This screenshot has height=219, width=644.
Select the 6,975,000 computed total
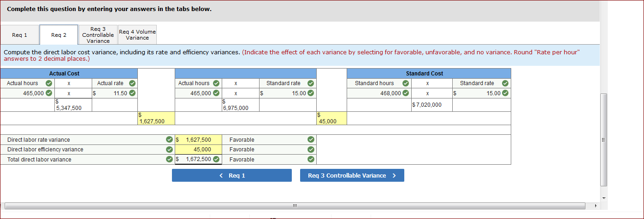pos(240,105)
